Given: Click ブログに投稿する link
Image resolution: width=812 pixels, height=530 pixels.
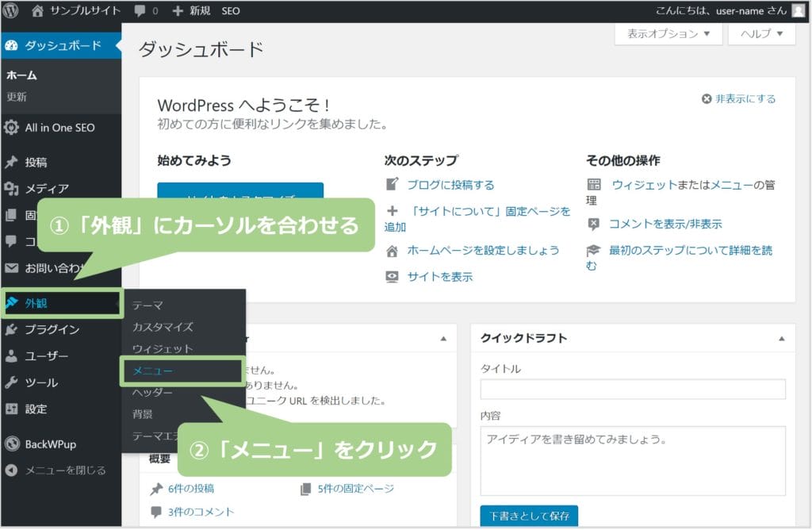Looking at the screenshot, I should [450, 185].
